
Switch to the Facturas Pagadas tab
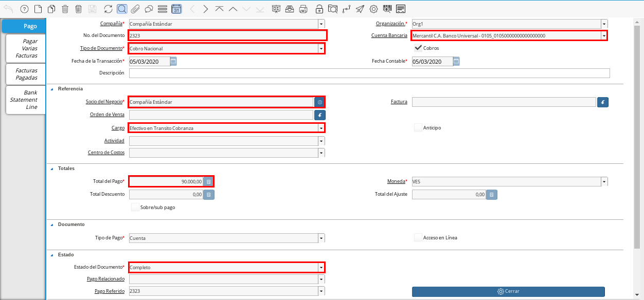(26, 74)
